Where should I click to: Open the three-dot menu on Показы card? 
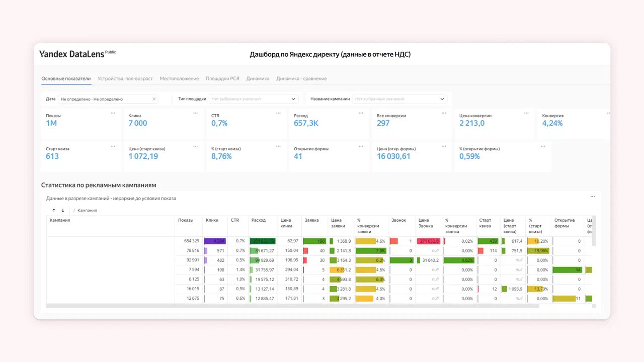coord(113,113)
